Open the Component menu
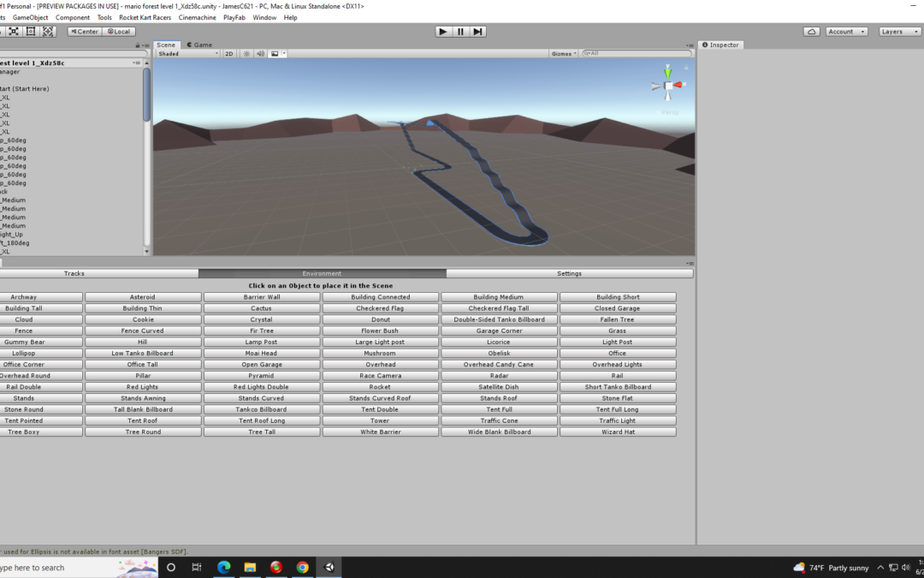This screenshot has width=924, height=578. point(73,18)
